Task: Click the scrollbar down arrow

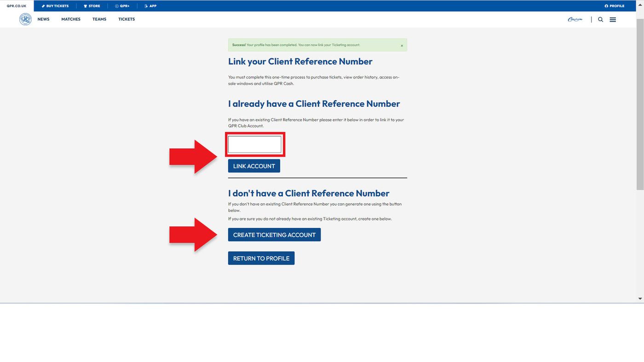Action: (640, 299)
